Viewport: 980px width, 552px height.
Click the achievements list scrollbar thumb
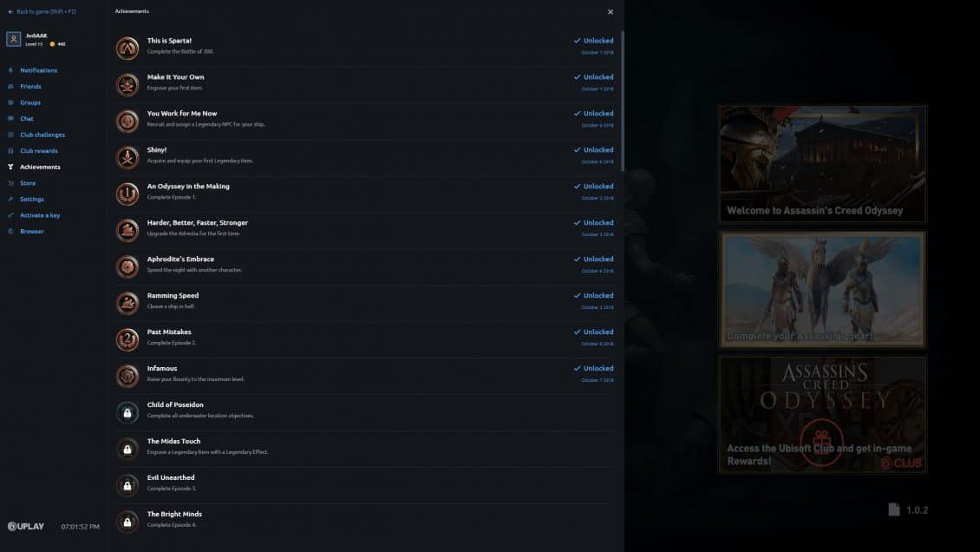point(622,100)
